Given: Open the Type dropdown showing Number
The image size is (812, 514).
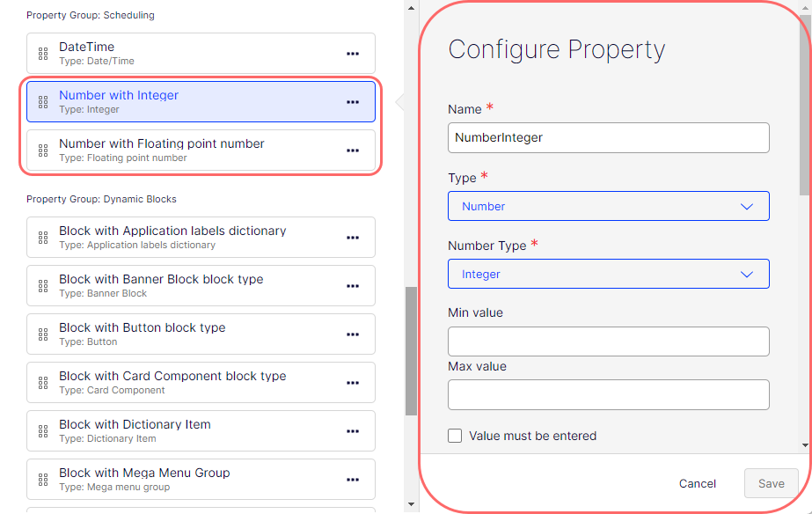Looking at the screenshot, I should [609, 206].
